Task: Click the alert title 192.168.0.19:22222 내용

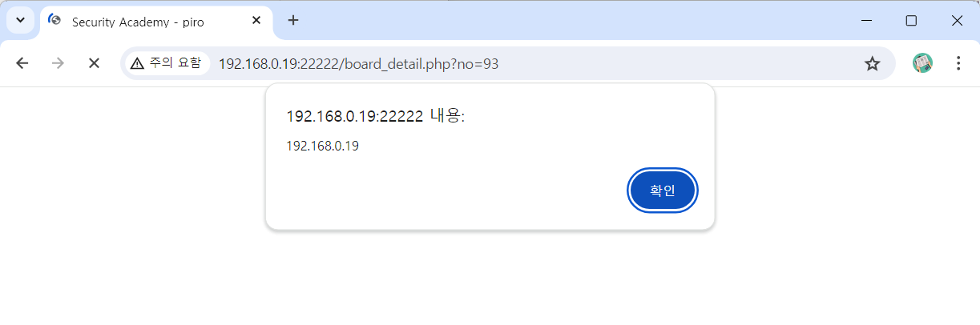Action: click(375, 116)
